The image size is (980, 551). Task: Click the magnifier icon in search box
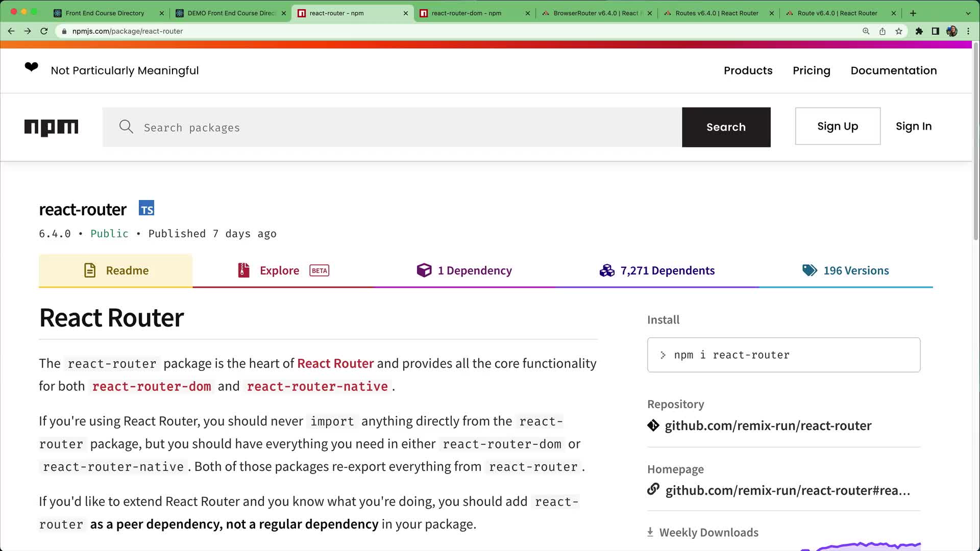(x=126, y=127)
